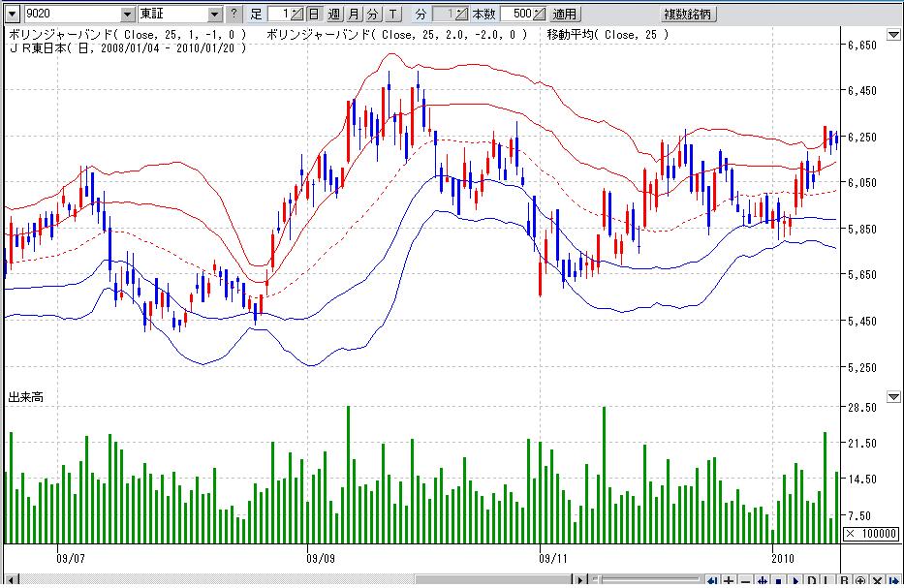Click the 09/09 date axis label
The width and height of the screenshot is (904, 588).
[x=320, y=559]
